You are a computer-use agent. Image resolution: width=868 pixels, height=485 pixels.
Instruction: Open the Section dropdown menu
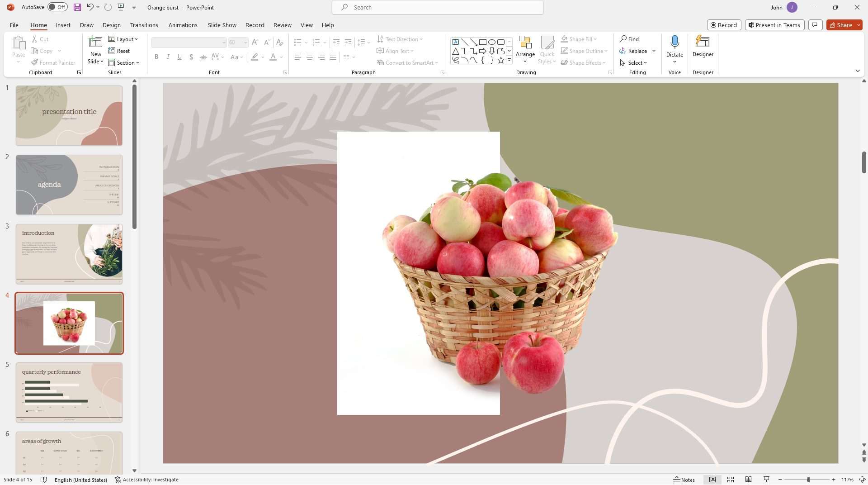pos(123,63)
